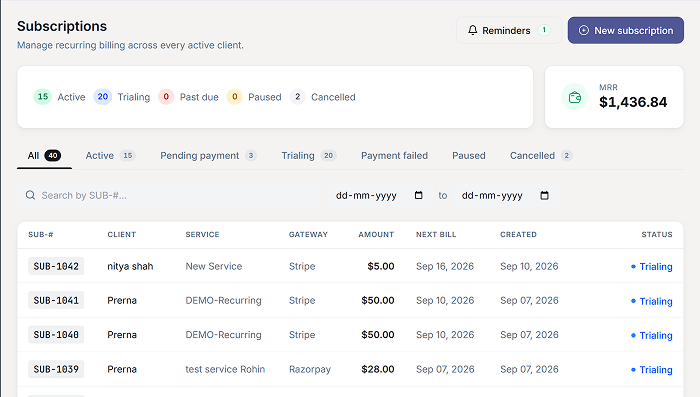Open the end date calendar picker icon
The image size is (700, 397).
544,195
